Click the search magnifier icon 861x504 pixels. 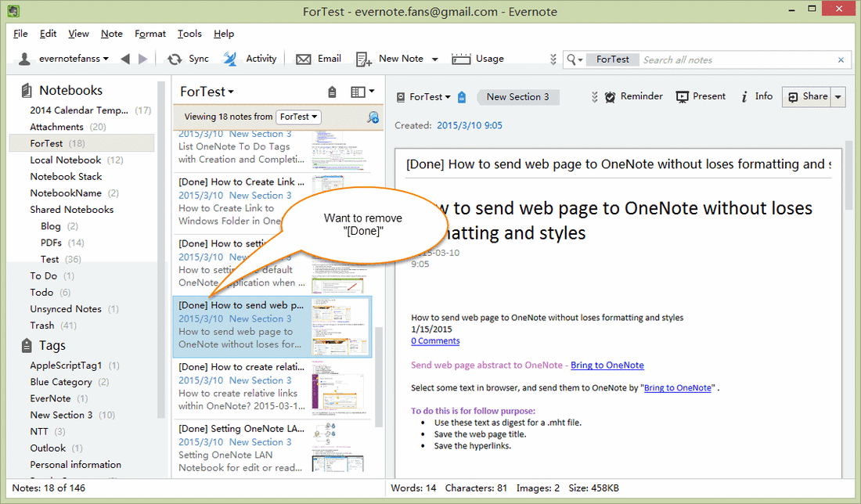tap(572, 59)
